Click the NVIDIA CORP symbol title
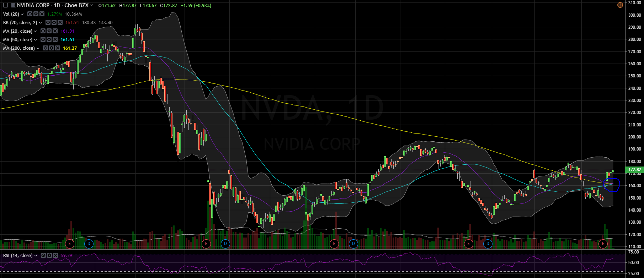The height and width of the screenshot is (278, 644). [33, 5]
